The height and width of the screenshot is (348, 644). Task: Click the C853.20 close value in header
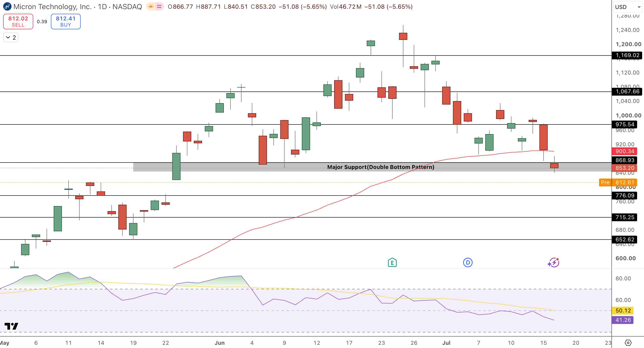coord(263,6)
